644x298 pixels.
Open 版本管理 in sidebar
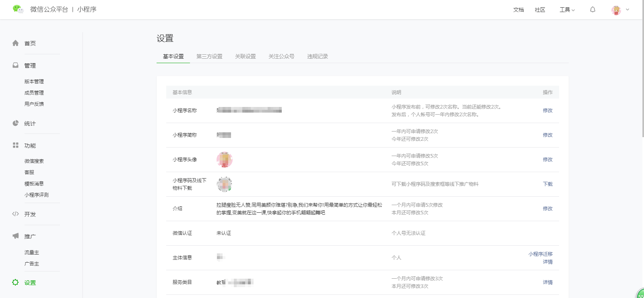pyautogui.click(x=34, y=82)
